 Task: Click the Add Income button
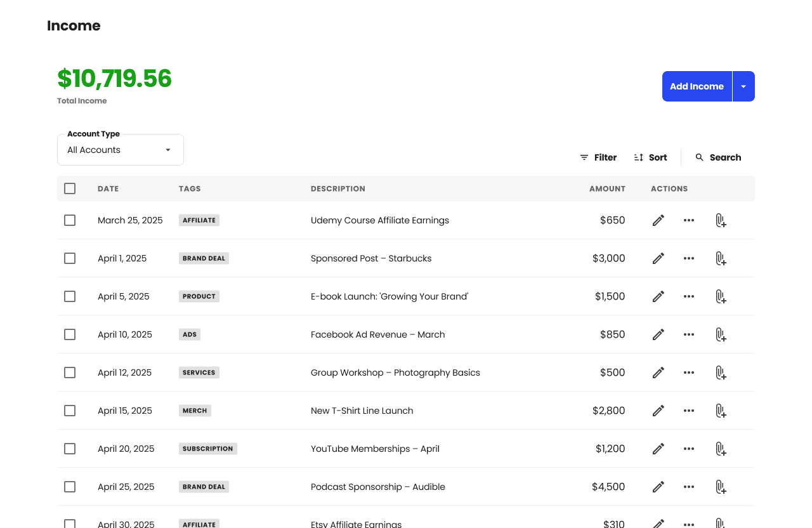(x=697, y=86)
